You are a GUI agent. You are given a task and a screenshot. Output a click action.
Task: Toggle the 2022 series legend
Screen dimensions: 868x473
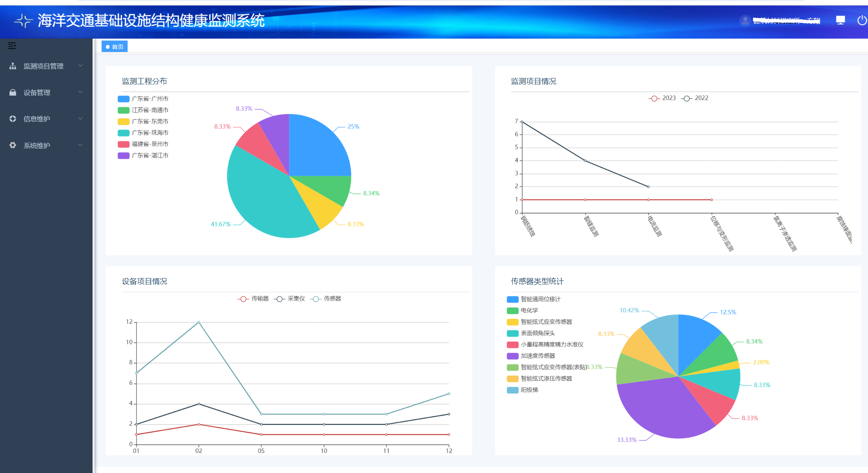(695, 98)
